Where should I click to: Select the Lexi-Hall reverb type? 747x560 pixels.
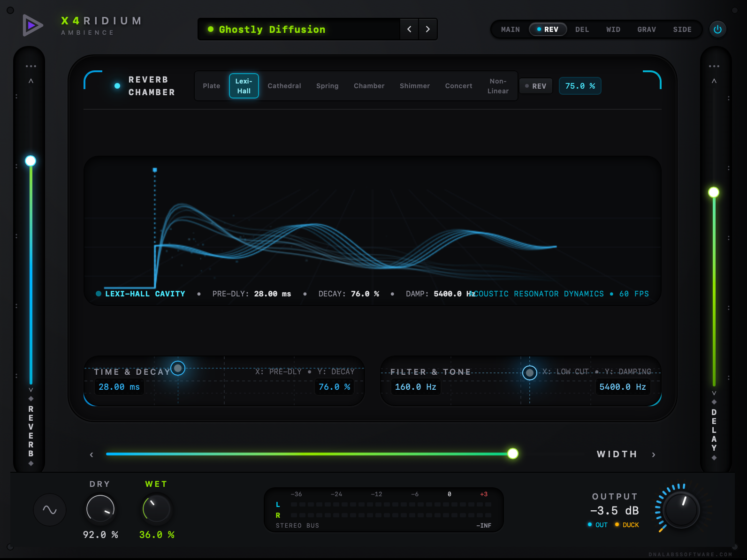[244, 86]
